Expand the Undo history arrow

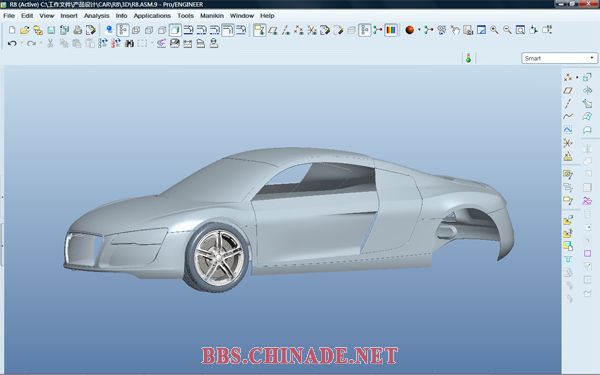[21, 44]
